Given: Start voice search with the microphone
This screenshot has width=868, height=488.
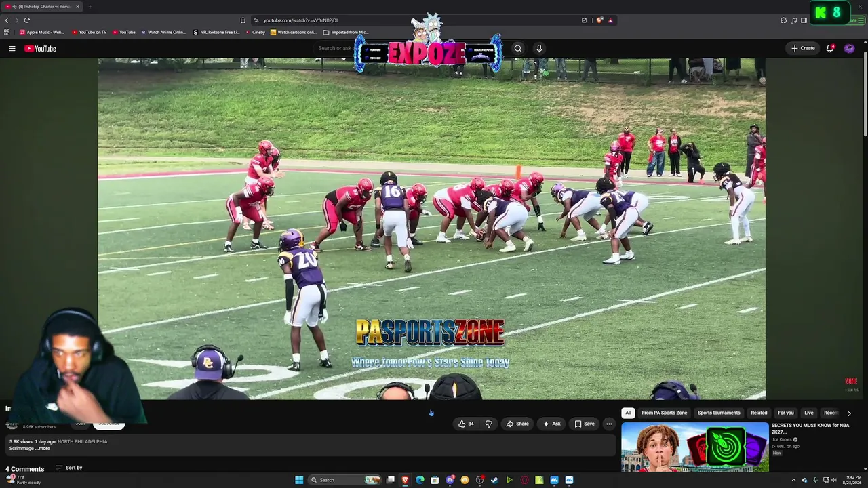Looking at the screenshot, I should pos(539,48).
